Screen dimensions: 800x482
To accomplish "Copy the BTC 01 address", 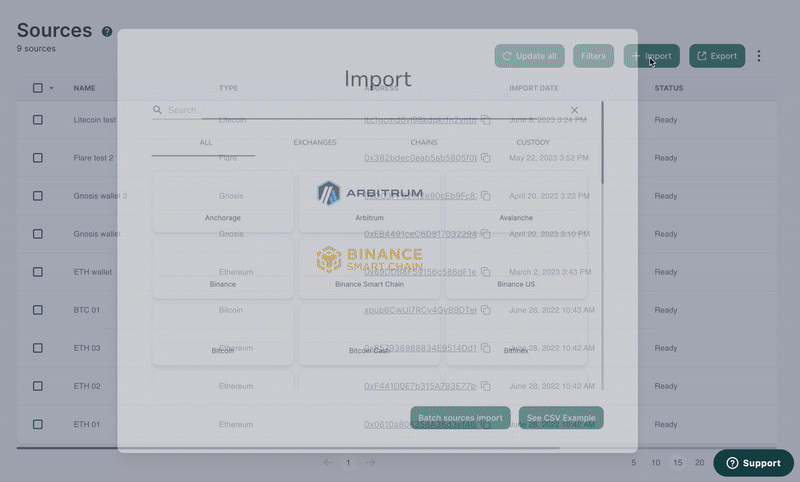I will point(486,310).
